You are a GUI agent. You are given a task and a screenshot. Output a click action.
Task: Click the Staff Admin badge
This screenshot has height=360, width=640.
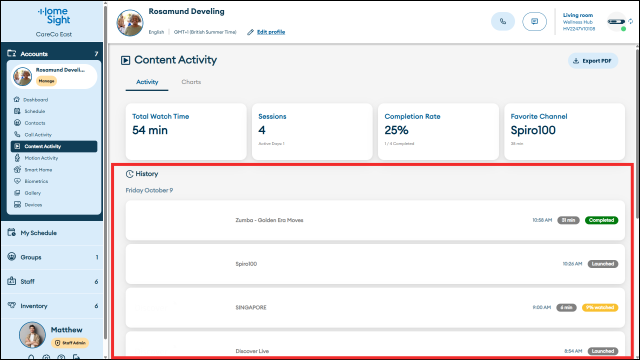tap(70, 343)
